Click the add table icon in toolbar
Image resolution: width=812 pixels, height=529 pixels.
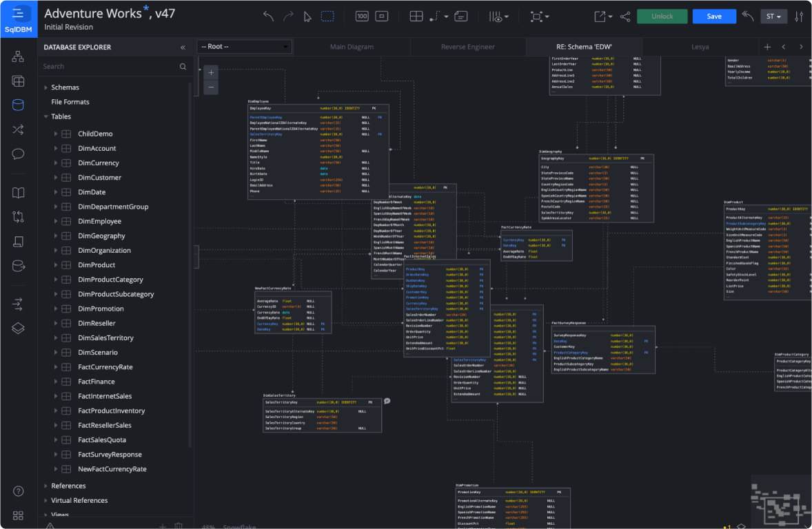tap(416, 17)
